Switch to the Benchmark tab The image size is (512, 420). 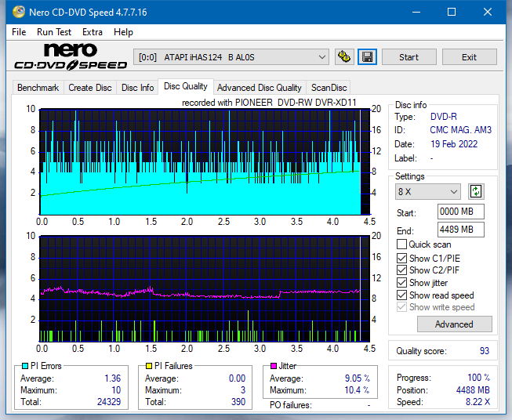[38, 88]
